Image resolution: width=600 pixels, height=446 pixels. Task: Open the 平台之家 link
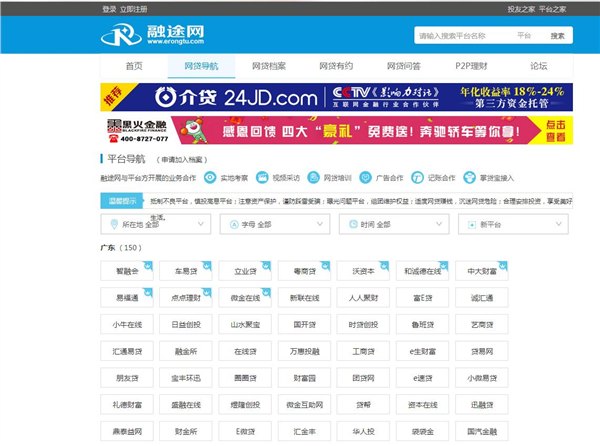(x=552, y=9)
